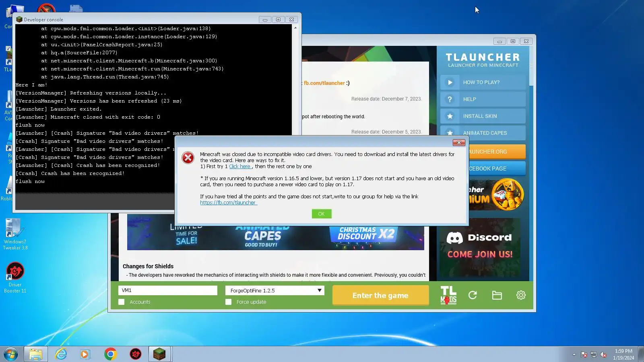Switch to the Minecraft TLauncher taskbar icon
Screen dimensions: 644x362
[160, 354]
